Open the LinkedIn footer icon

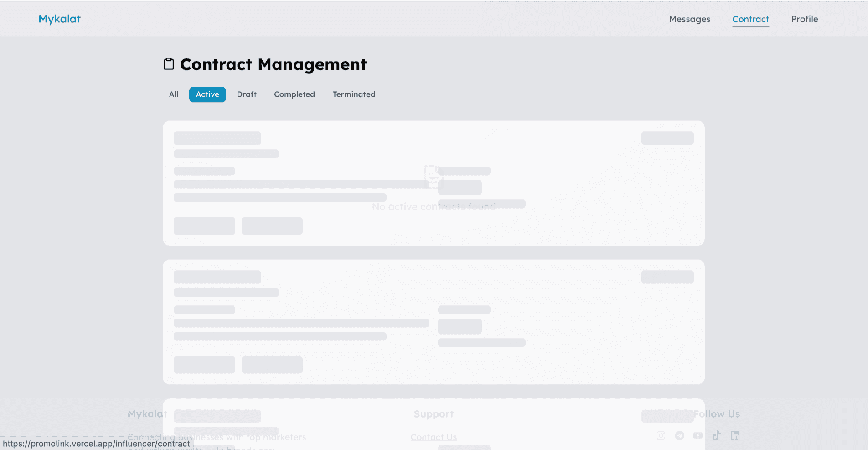click(x=735, y=435)
